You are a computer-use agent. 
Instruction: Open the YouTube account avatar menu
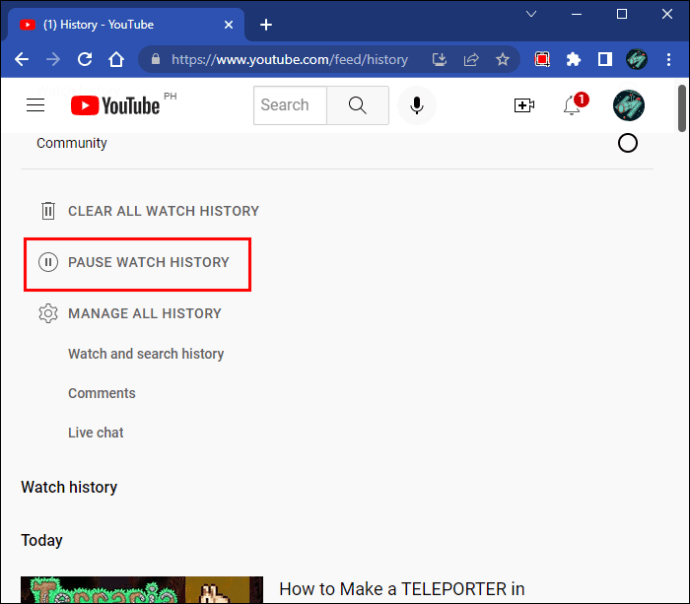pos(629,106)
